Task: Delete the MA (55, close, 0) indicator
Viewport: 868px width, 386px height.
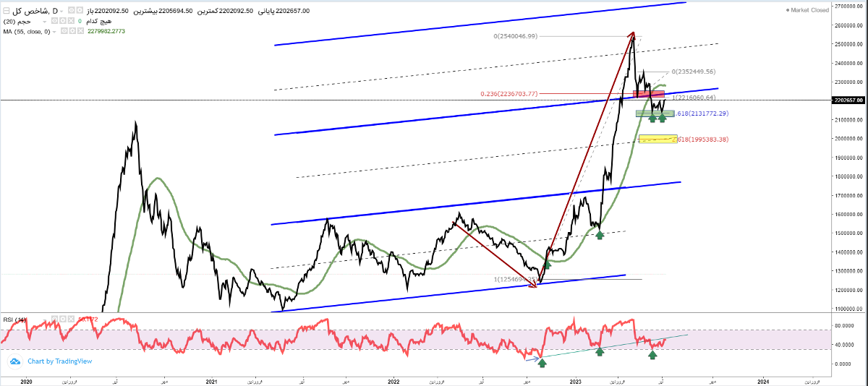Action: coord(80,31)
